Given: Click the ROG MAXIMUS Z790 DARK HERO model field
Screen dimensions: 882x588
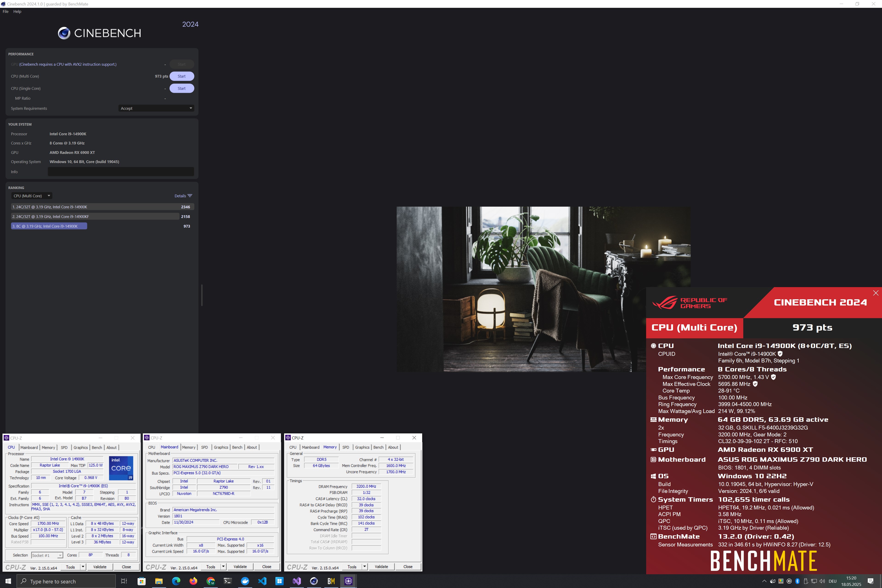Looking at the screenshot, I should pos(205,467).
